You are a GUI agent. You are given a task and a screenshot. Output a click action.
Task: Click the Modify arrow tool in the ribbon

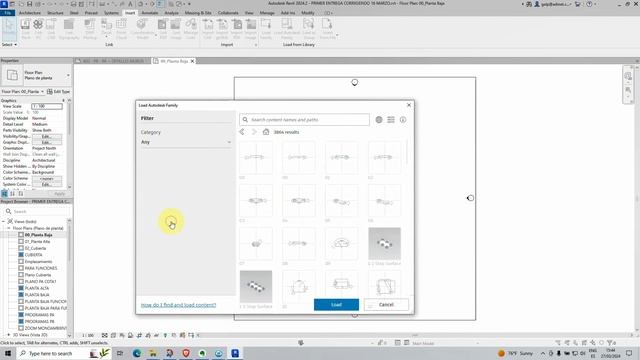(x=9, y=28)
